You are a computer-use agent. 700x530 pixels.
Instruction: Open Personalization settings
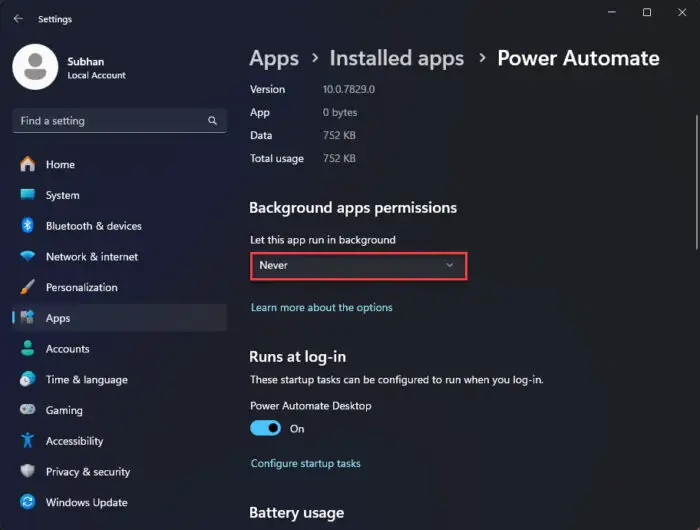pos(119,287)
